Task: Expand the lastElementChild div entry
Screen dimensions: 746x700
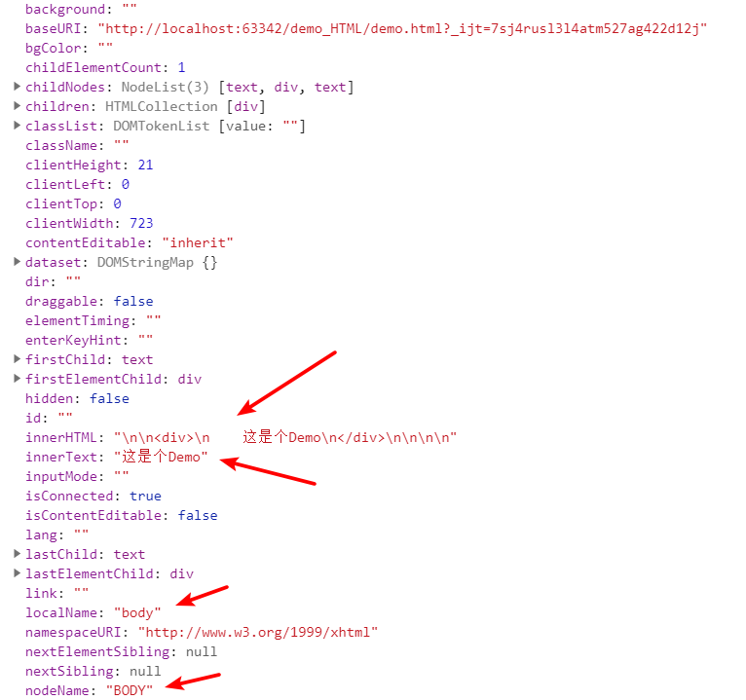Action: pyautogui.click(x=18, y=573)
